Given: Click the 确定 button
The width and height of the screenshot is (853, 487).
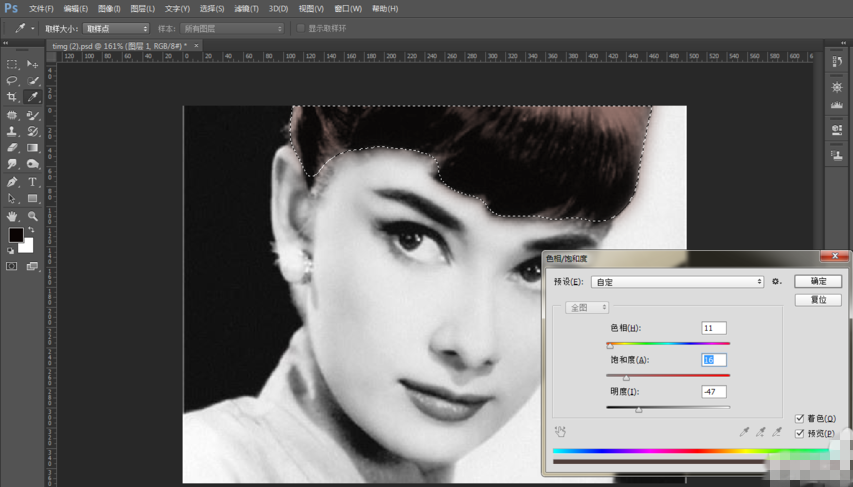Looking at the screenshot, I should [x=818, y=282].
